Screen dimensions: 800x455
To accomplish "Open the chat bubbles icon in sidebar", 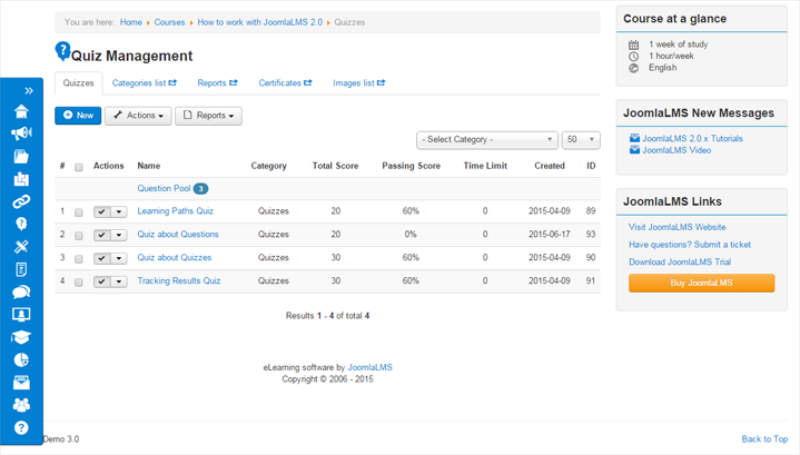I will 21,292.
